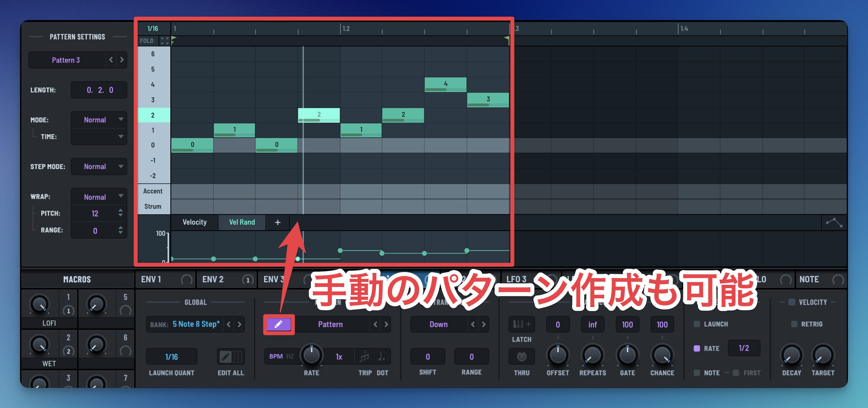The image size is (868, 408).
Task: Enable the Launch checkbox
Action: click(697, 324)
